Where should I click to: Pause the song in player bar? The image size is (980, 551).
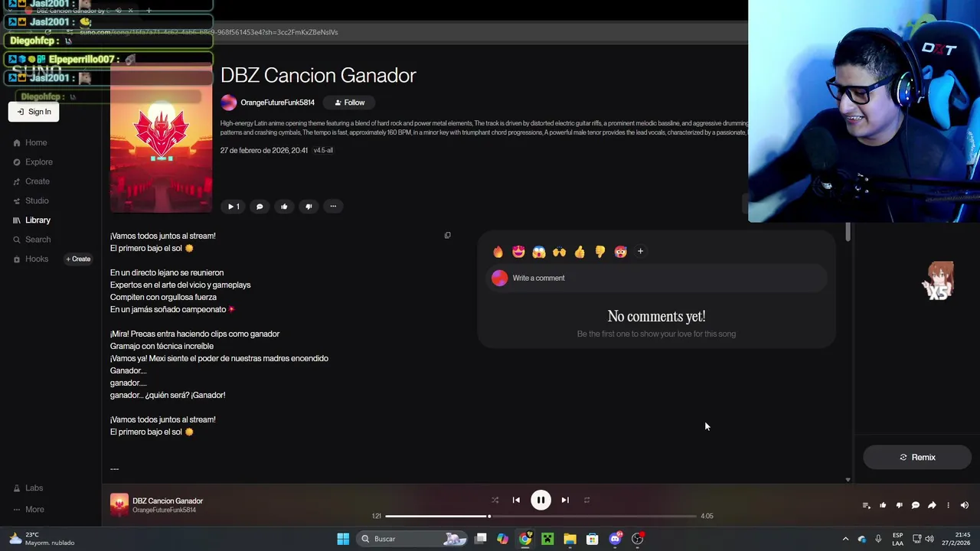tap(541, 500)
